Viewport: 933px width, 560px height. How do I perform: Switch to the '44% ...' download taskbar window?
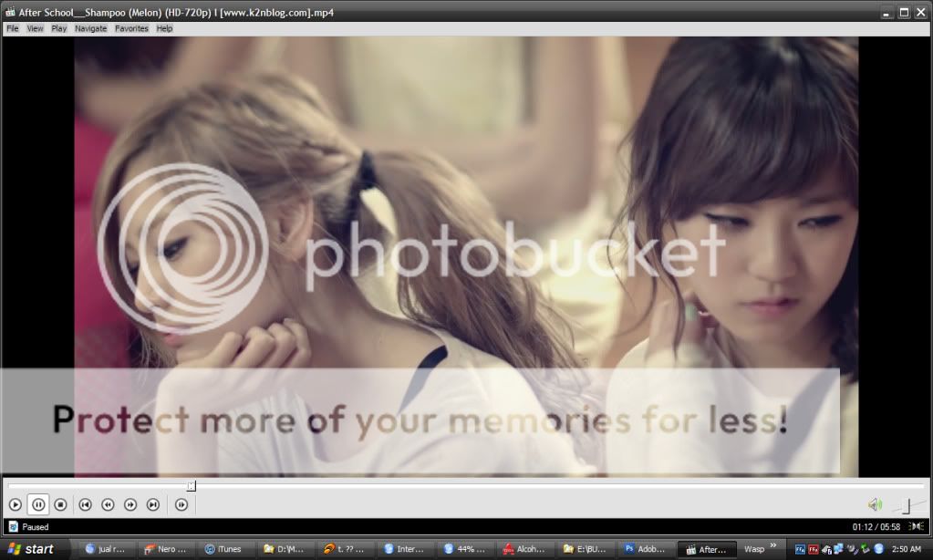coord(465,549)
